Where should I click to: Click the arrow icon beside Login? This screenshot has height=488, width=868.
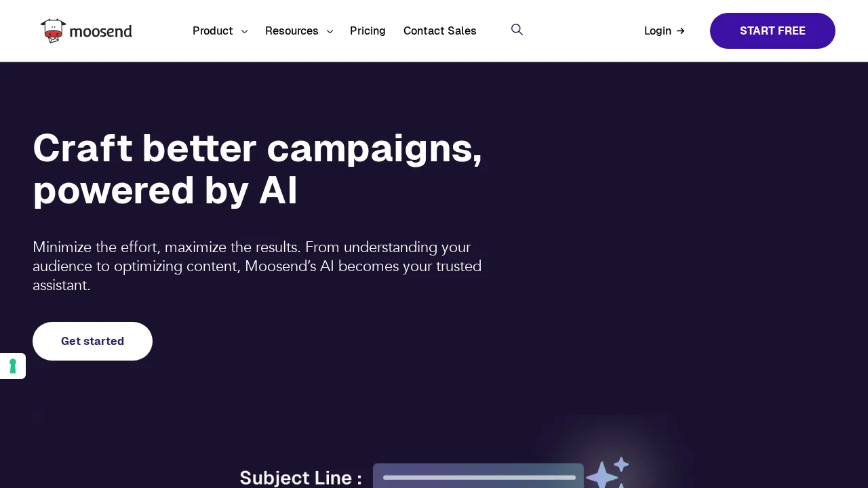(x=681, y=30)
